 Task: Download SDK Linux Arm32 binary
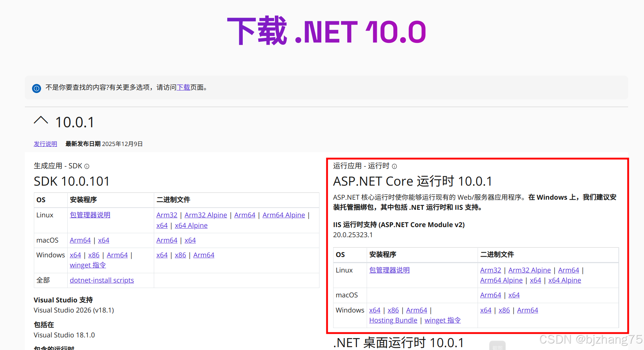point(167,215)
